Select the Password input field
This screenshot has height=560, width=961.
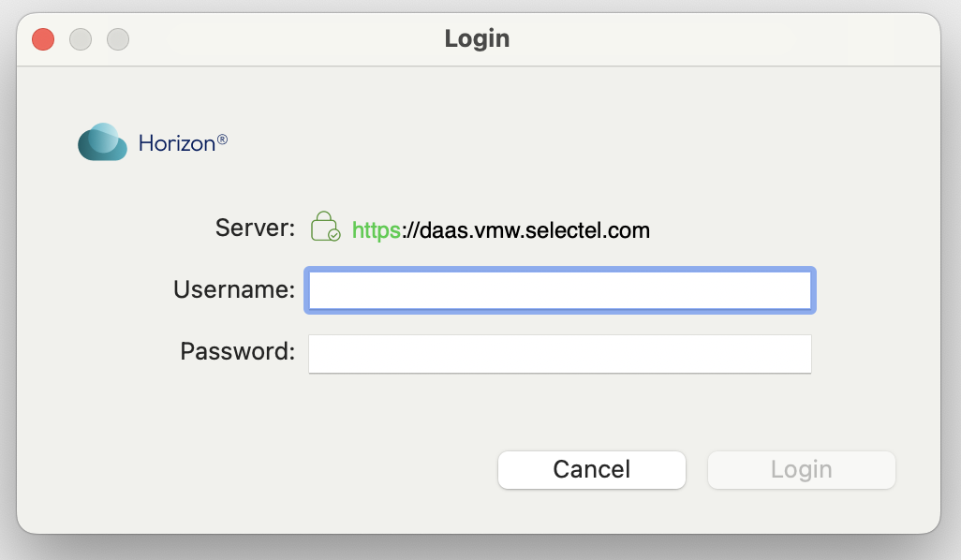pyautogui.click(x=559, y=353)
